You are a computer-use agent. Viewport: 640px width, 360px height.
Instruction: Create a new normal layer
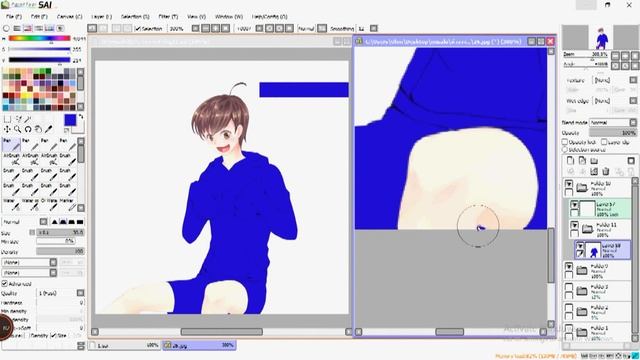tap(570, 160)
